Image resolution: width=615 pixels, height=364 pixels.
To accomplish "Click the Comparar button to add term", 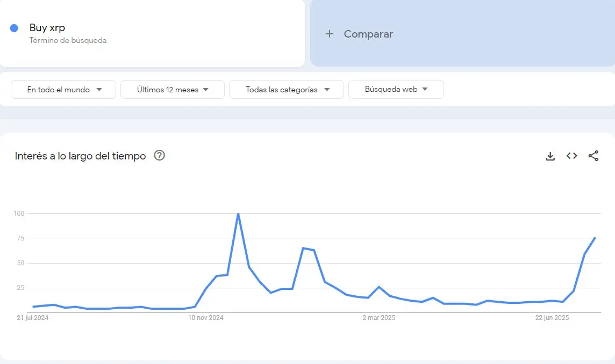I will [462, 33].
